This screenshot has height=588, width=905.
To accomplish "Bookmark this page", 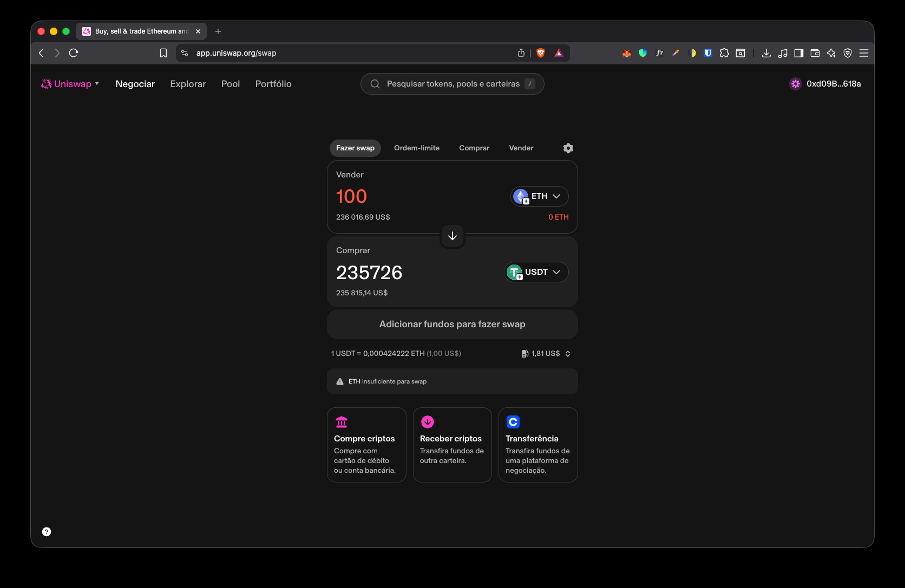I will point(163,53).
